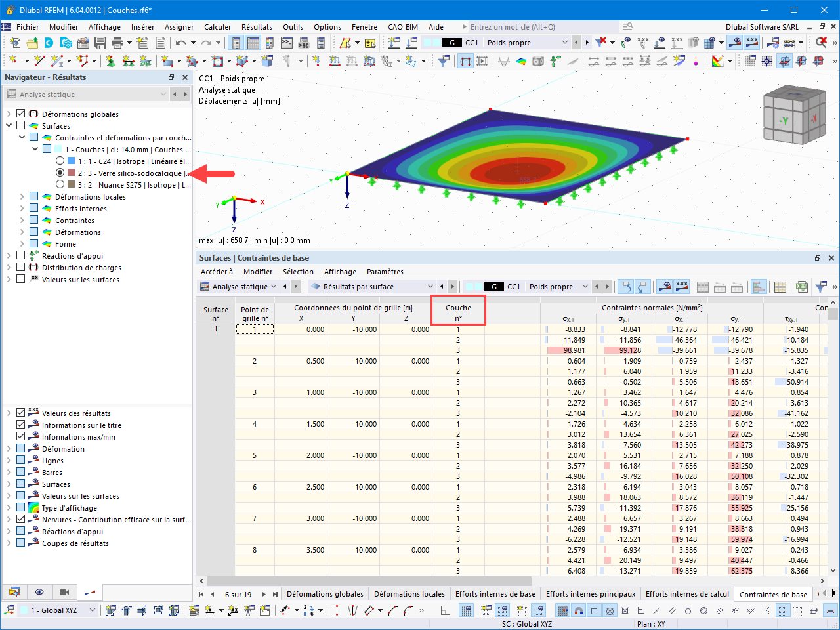The width and height of the screenshot is (840, 630).
Task: Click the results animation filmstrip icon
Action: 482,61
